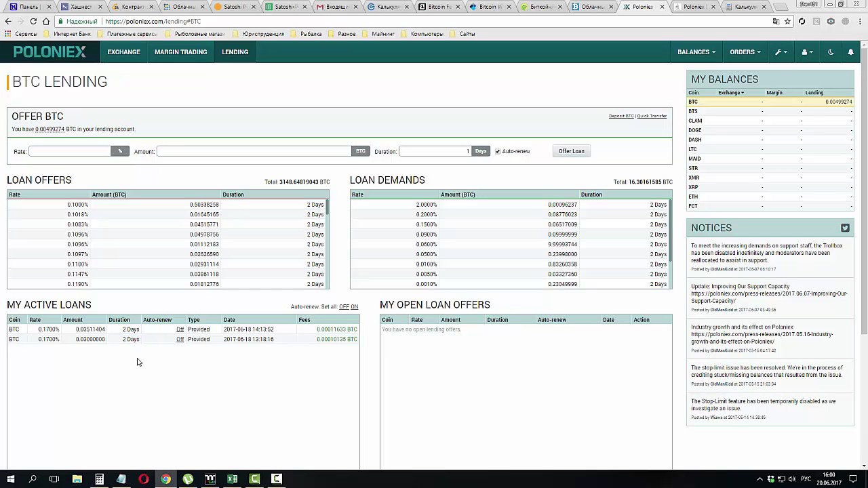Expand the ORDERS dropdown
The width and height of the screenshot is (868, 488).
click(745, 52)
